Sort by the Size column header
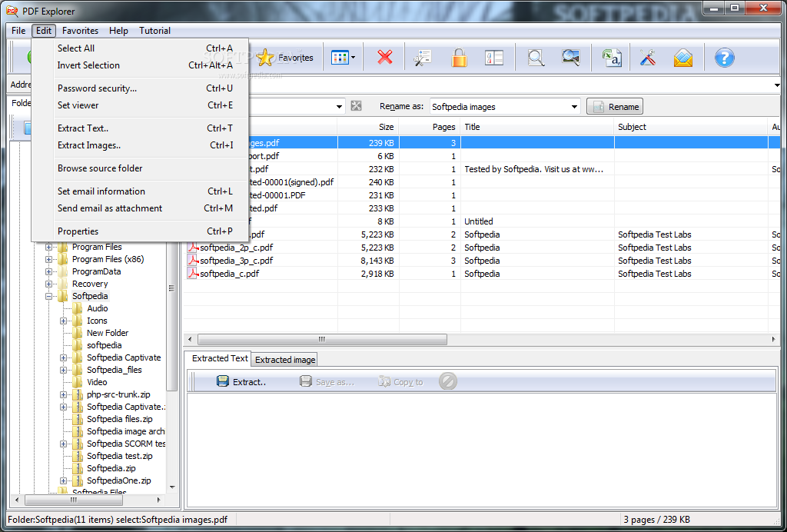 tap(368, 127)
